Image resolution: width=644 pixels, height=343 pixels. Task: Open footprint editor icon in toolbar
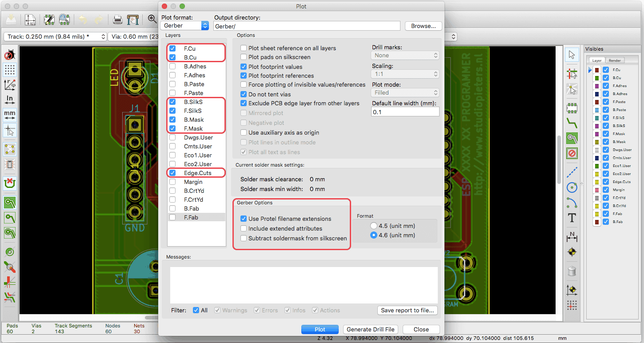(x=49, y=20)
